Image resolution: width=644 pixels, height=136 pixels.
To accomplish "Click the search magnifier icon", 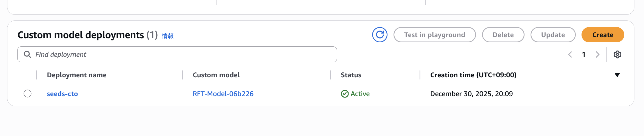I will tap(27, 54).
